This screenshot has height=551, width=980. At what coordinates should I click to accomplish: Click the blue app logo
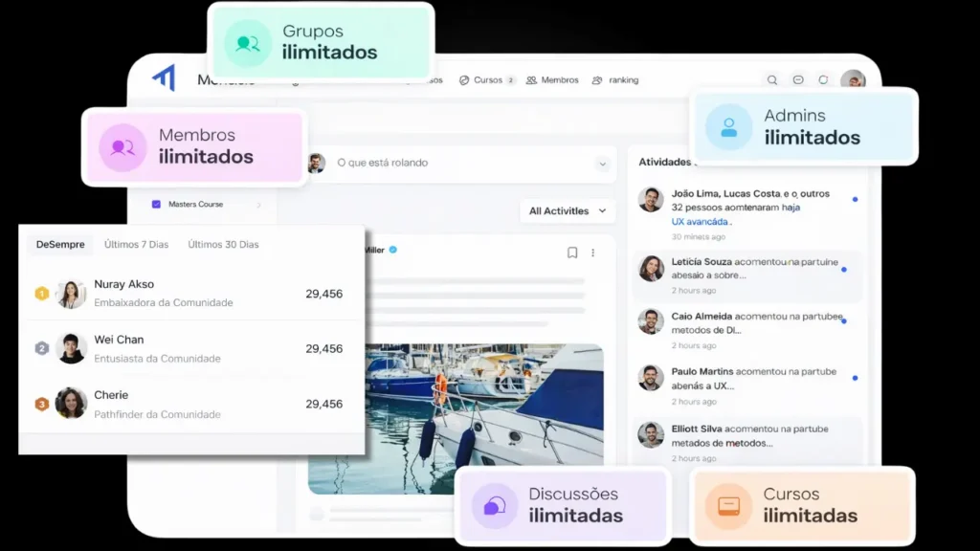pos(164,78)
